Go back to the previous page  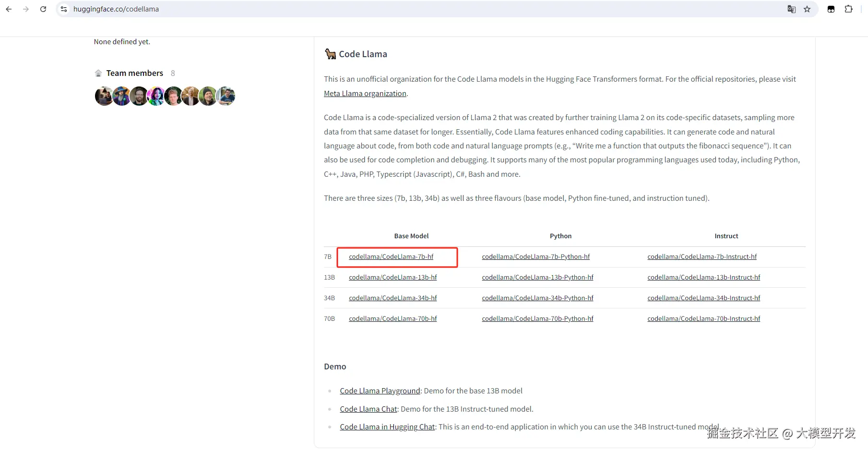pyautogui.click(x=9, y=9)
